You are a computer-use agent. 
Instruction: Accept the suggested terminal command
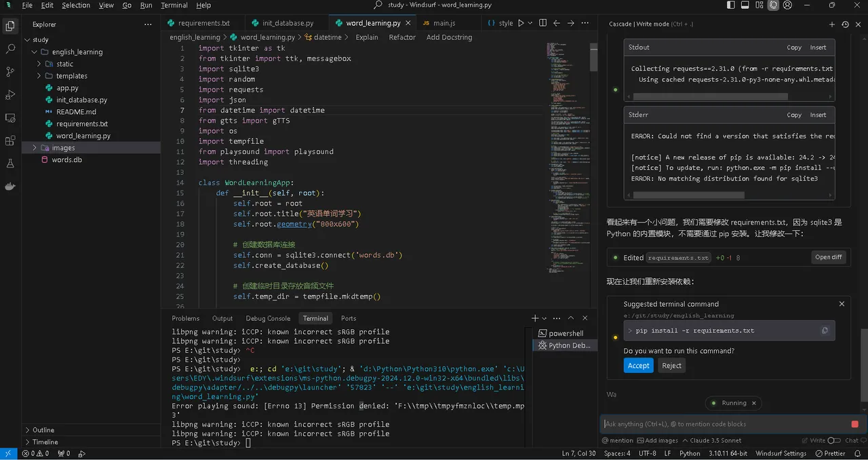coord(637,365)
